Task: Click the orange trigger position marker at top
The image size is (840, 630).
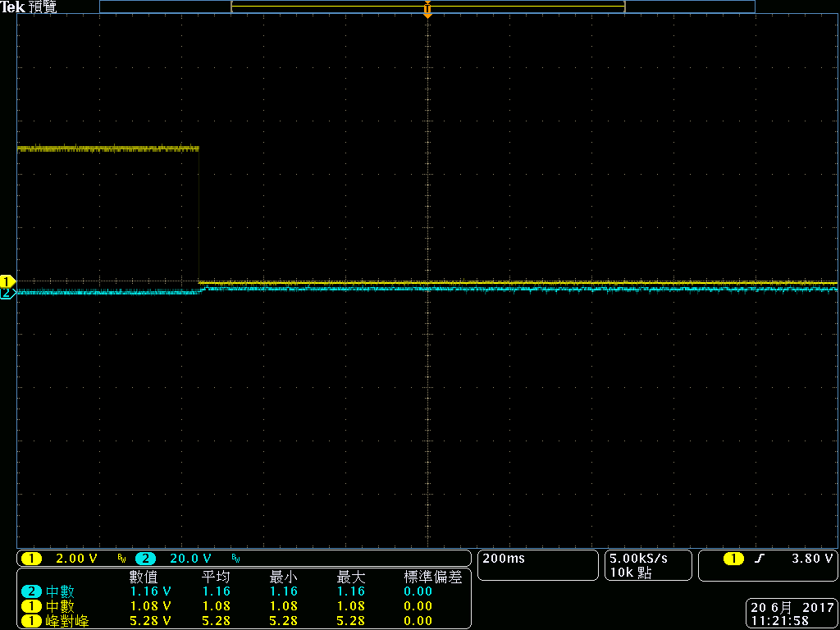Action: pos(427,9)
